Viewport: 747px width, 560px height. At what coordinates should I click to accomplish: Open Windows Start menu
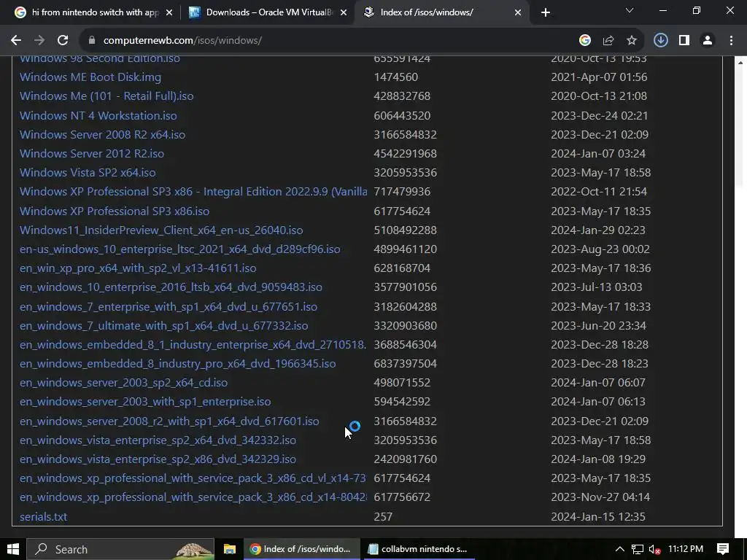coord(13,549)
